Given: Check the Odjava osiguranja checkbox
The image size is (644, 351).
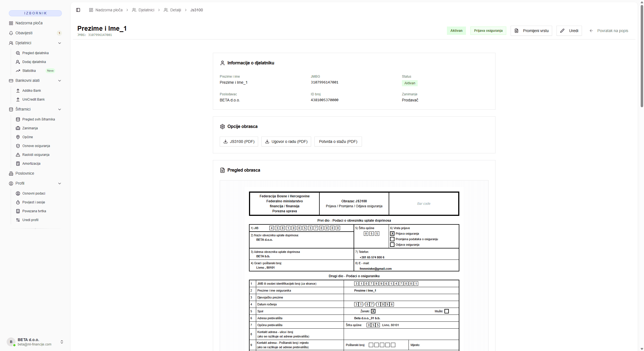Looking at the screenshot, I should click(x=392, y=244).
